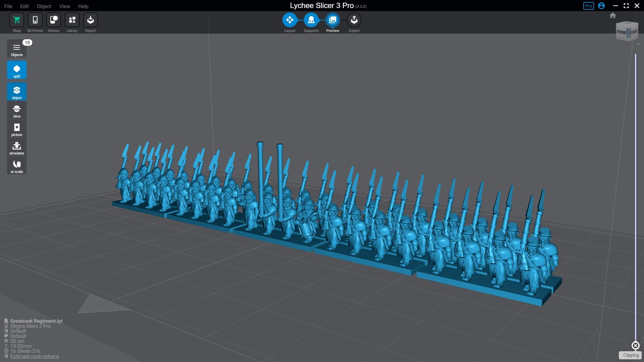The width and height of the screenshot is (644, 362).
Task: Toggle the slice preview mode
Action: [16, 110]
